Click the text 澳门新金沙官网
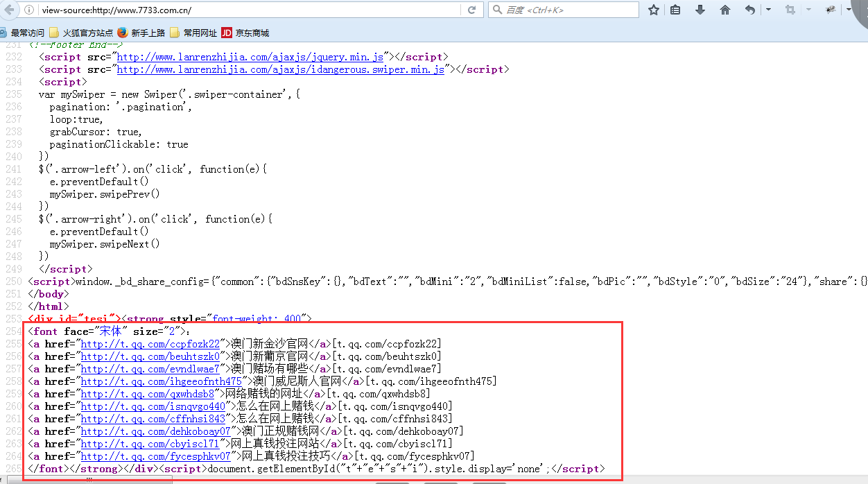The height and width of the screenshot is (484, 868). pyautogui.click(x=270, y=344)
